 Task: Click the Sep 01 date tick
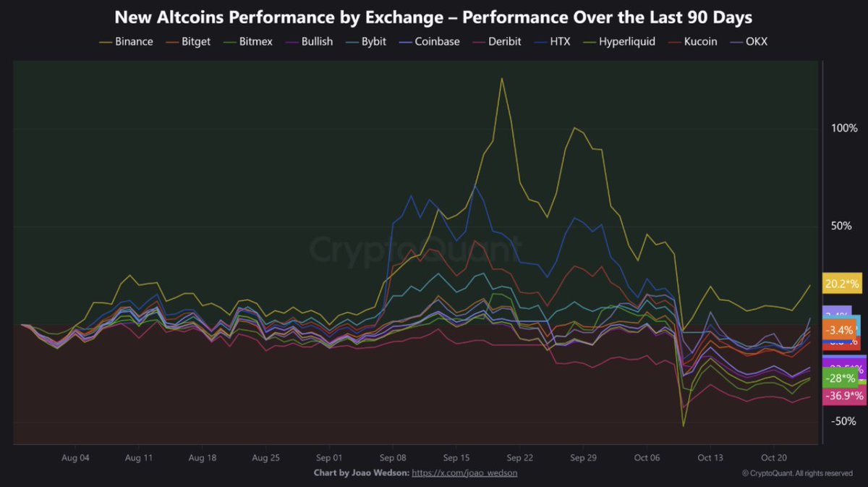point(329,458)
